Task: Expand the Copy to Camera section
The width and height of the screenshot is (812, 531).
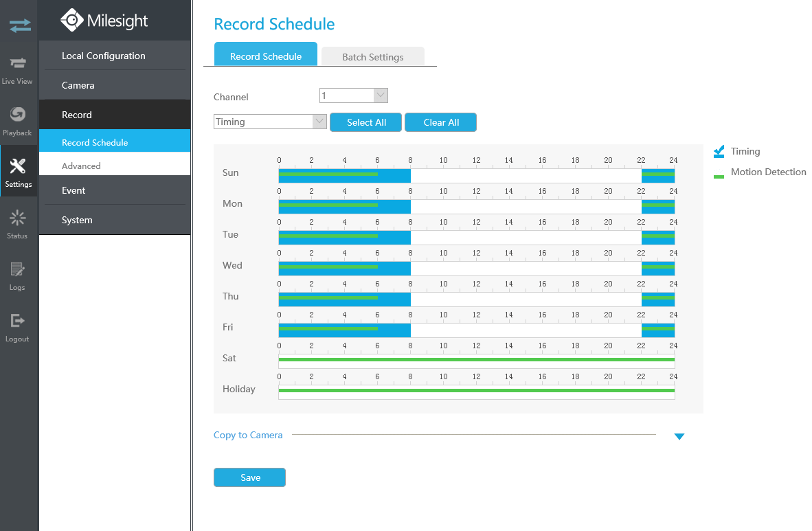Action: (679, 436)
